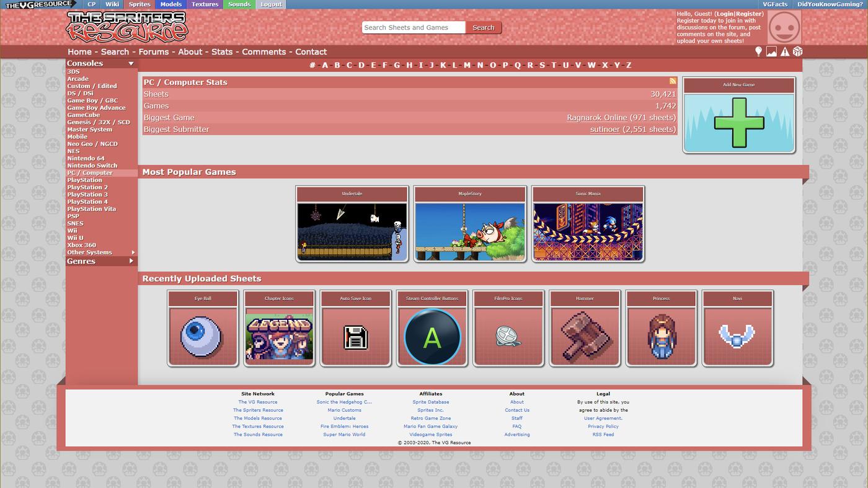Viewport: 868px width, 488px height.
Task: Open Comments in the navigation bar
Action: click(264, 52)
